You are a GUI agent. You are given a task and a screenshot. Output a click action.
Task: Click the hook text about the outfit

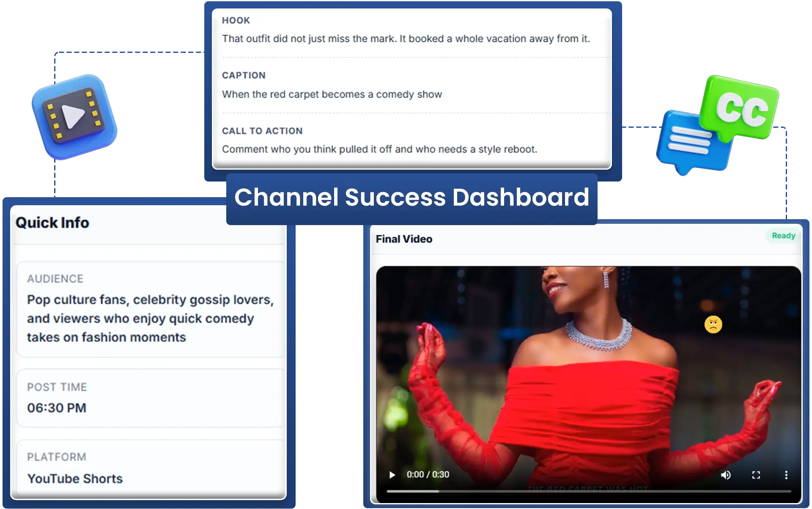tap(406, 39)
